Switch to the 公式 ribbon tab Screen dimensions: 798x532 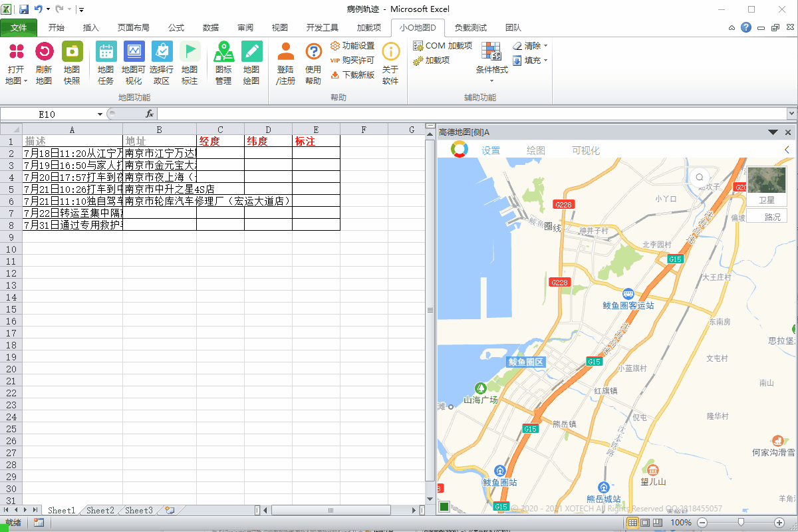point(176,28)
